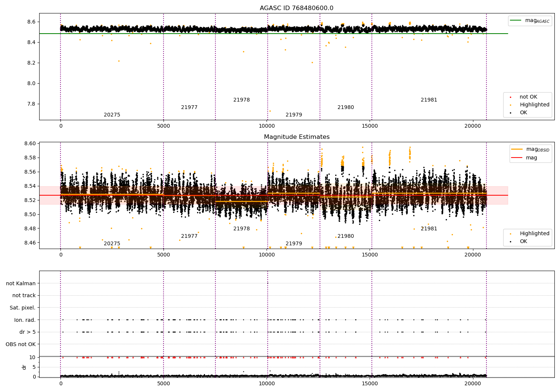Click OBSID label 21977 in Magnitude Estimates plot
Screen dimensions: 560x392
[189, 236]
